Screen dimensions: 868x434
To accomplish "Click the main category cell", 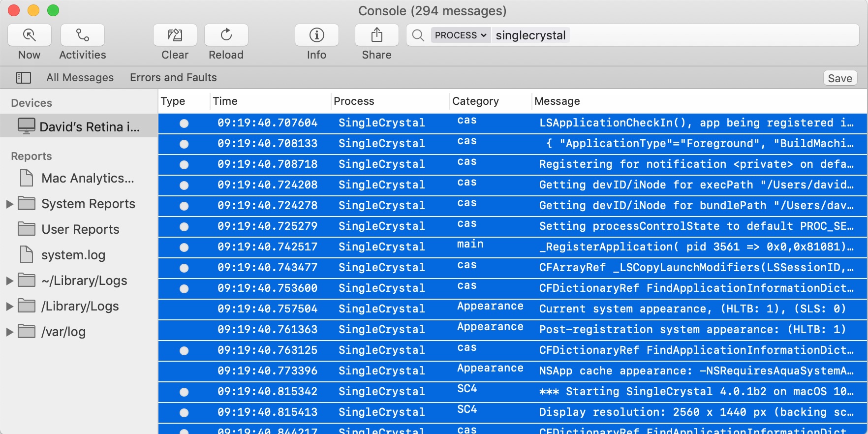I will pos(470,244).
